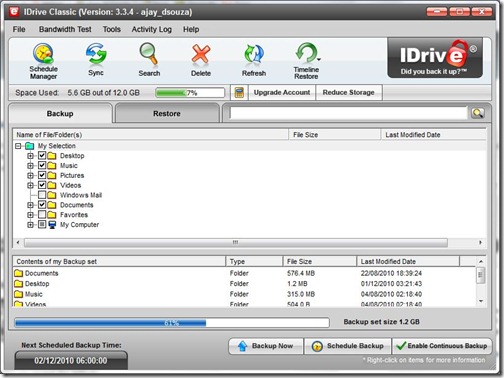Toggle the My Computer checkbox
Screen dimensions: 504x378
42,224
